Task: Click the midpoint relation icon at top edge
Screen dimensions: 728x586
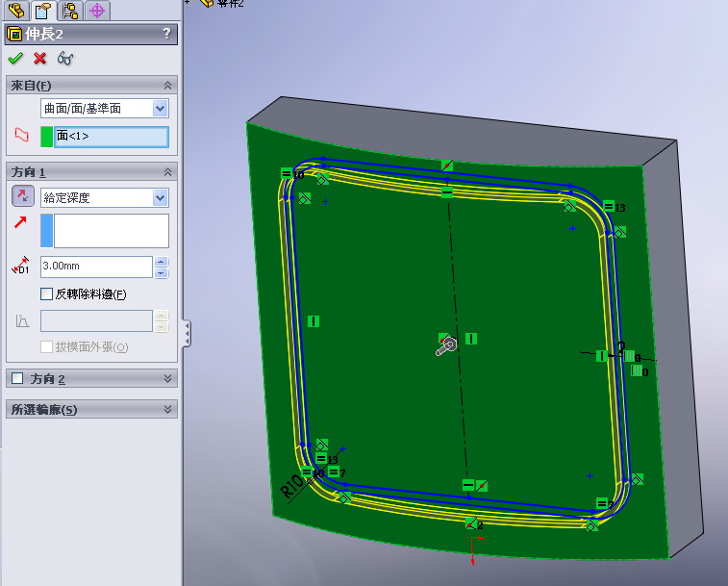Action: point(446,165)
